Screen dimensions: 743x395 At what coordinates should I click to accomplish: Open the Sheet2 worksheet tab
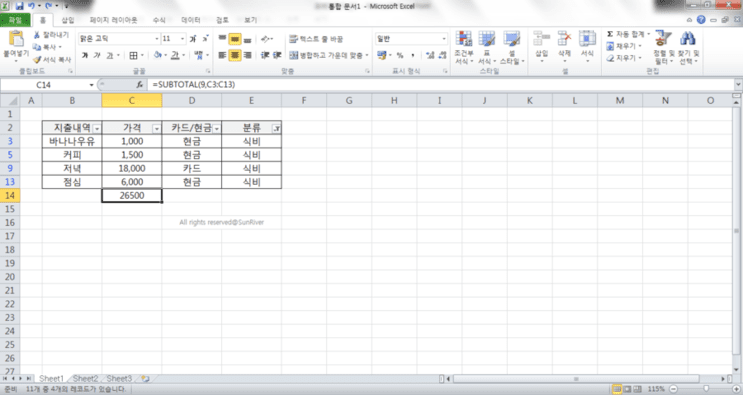(x=85, y=378)
